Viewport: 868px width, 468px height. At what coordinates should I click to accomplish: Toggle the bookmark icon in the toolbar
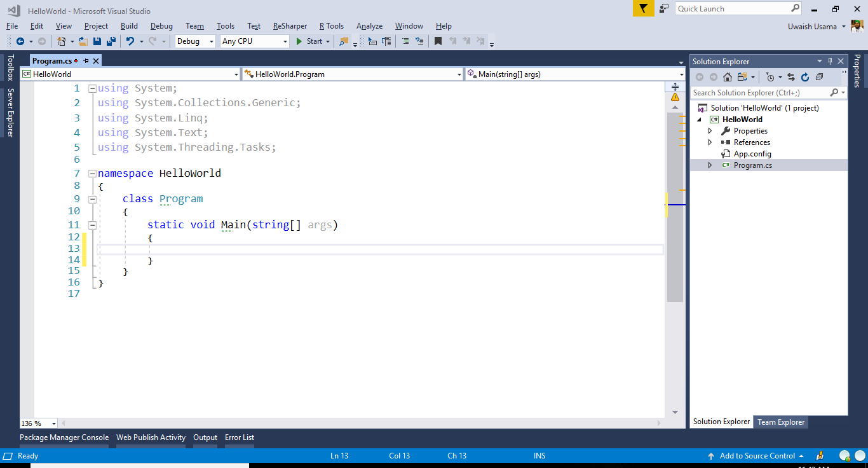438,41
